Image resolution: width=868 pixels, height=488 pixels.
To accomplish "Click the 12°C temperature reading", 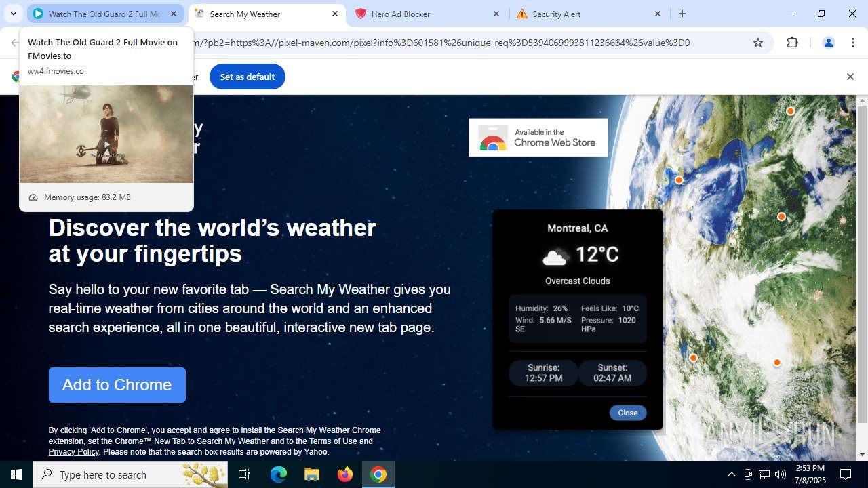I will pyautogui.click(x=597, y=254).
